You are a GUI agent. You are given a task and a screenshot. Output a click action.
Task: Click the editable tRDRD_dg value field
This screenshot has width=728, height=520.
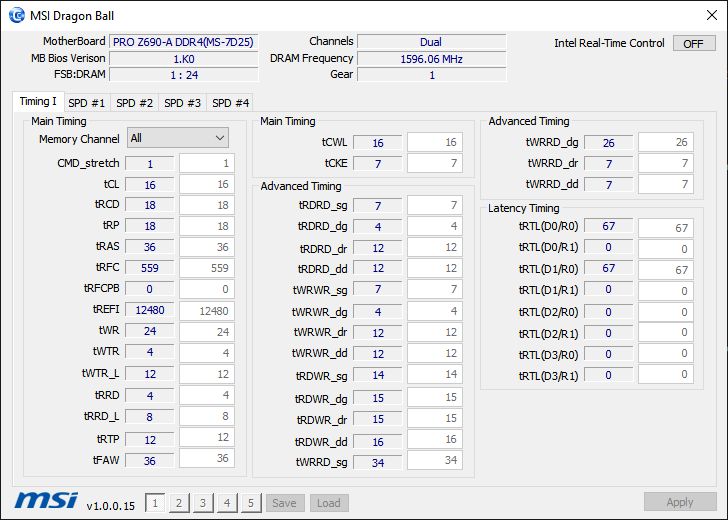[435, 226]
